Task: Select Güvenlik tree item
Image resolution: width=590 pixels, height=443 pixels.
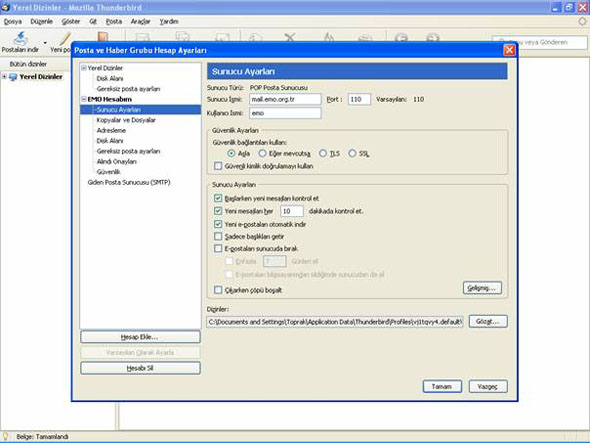Action: tap(109, 172)
